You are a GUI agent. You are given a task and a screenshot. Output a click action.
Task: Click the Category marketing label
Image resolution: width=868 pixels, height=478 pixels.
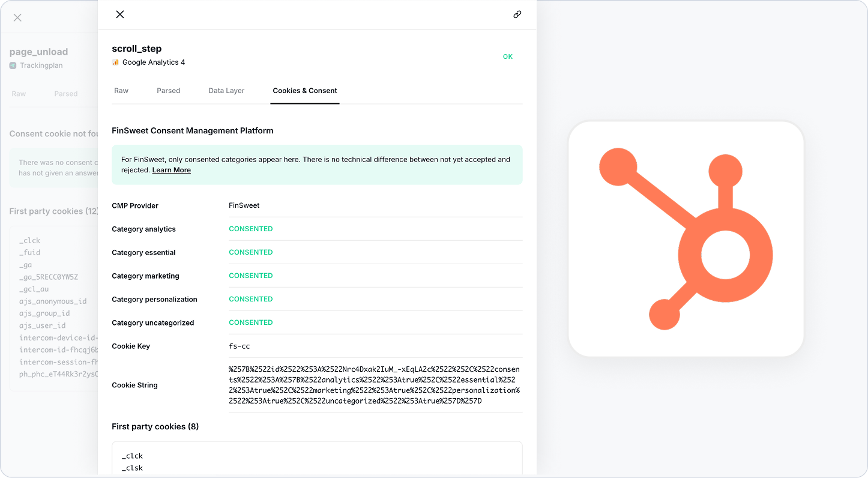pos(146,276)
